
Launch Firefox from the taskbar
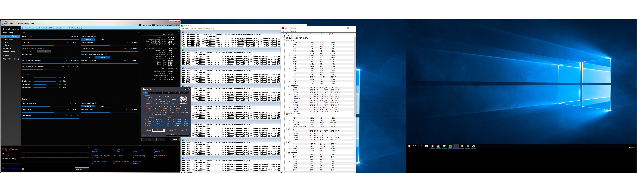click(x=462, y=146)
